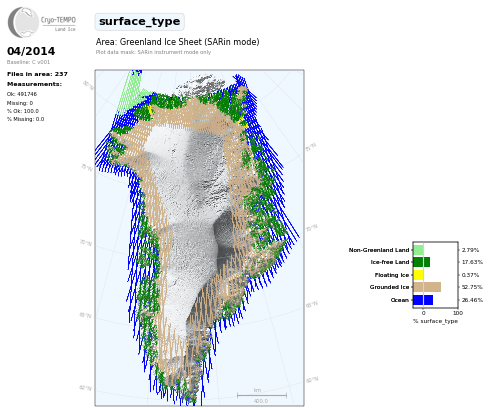Click the dark green Ice-free Land bar

point(422,262)
